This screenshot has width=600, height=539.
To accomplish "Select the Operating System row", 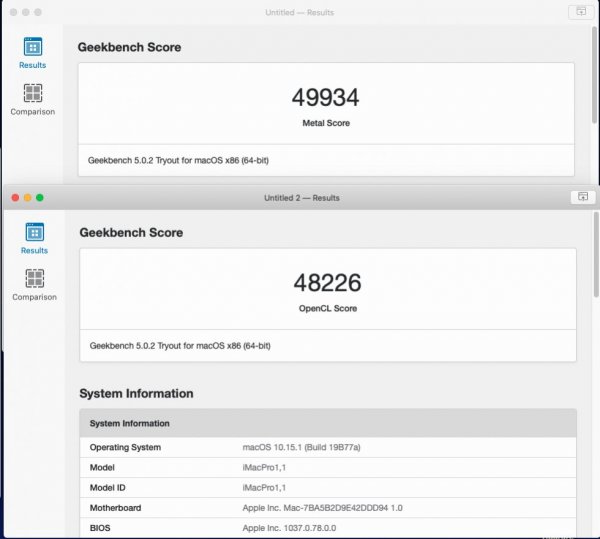I will [327, 447].
